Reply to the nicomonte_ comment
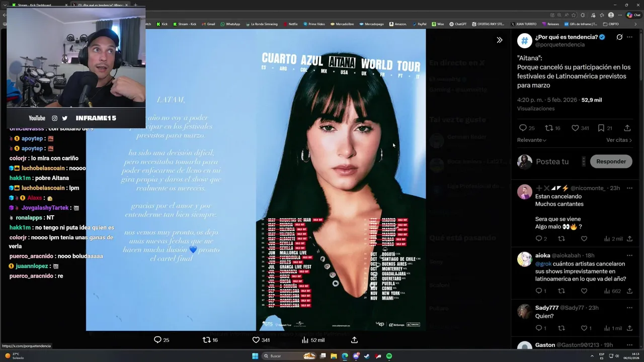644x362 pixels. point(538,239)
